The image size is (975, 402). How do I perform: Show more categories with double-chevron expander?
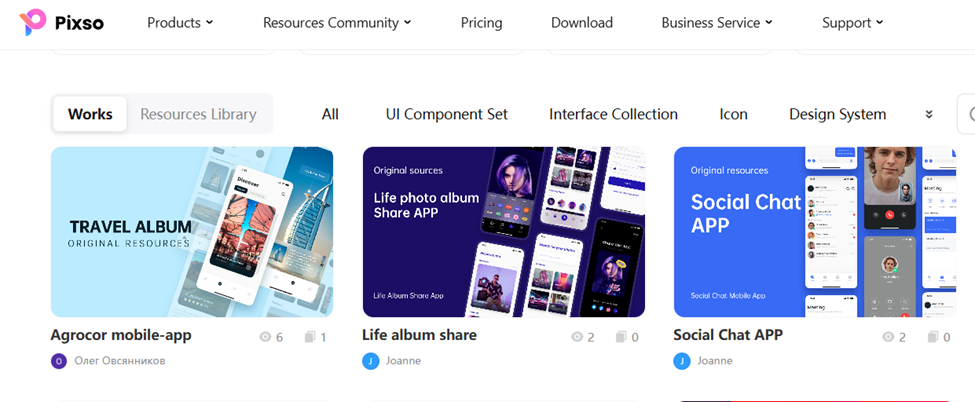coord(929,115)
